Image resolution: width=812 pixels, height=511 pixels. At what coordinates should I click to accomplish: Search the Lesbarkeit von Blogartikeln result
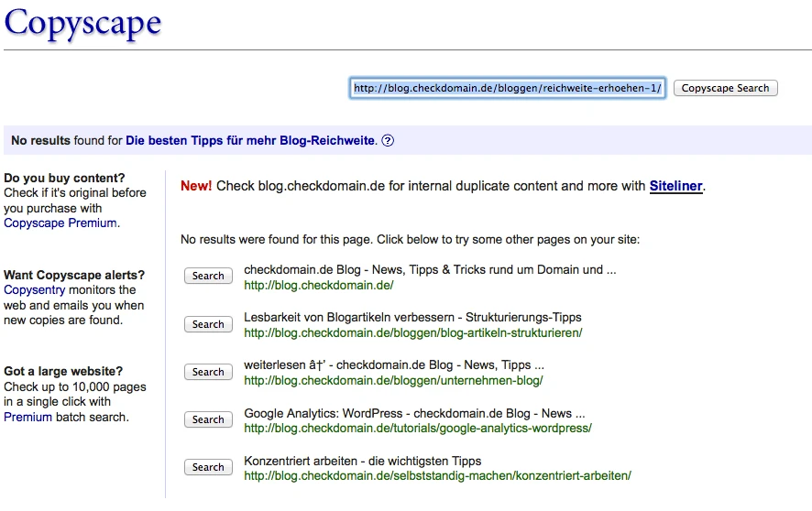pyautogui.click(x=208, y=324)
